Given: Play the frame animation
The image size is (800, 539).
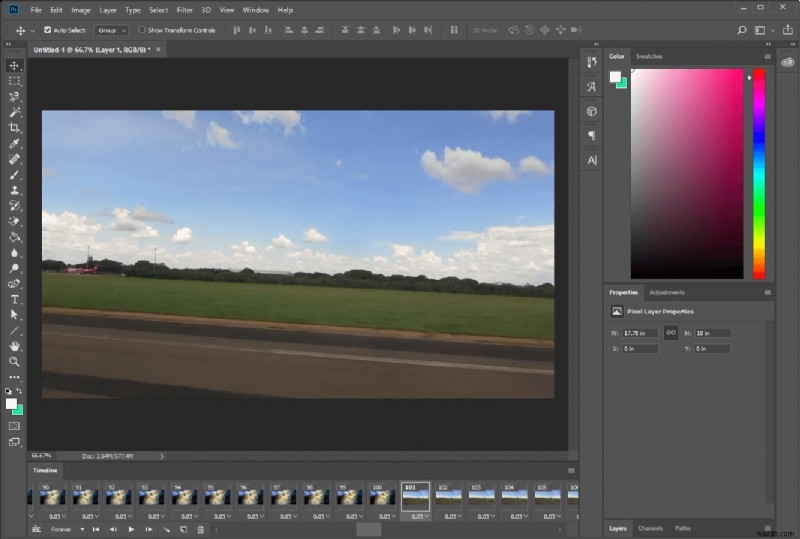Looking at the screenshot, I should [131, 529].
